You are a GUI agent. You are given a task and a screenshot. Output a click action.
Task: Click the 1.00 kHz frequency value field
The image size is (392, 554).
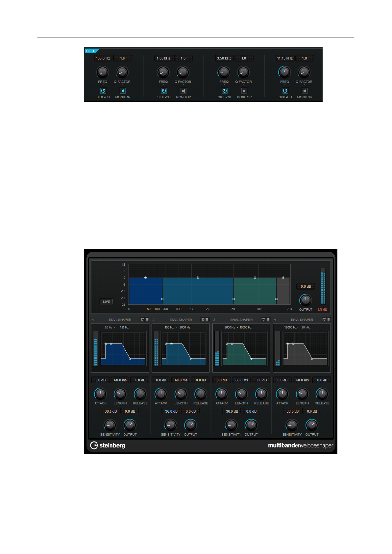pos(163,58)
